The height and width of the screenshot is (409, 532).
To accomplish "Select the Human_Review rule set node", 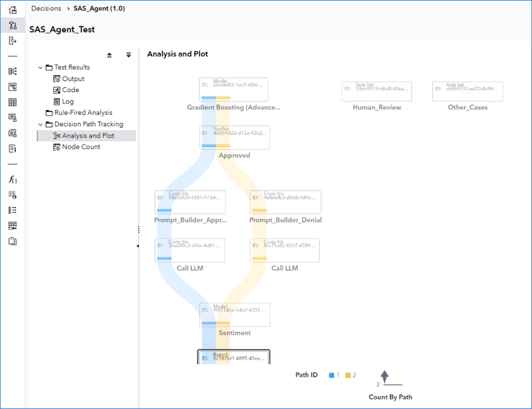I will (377, 91).
